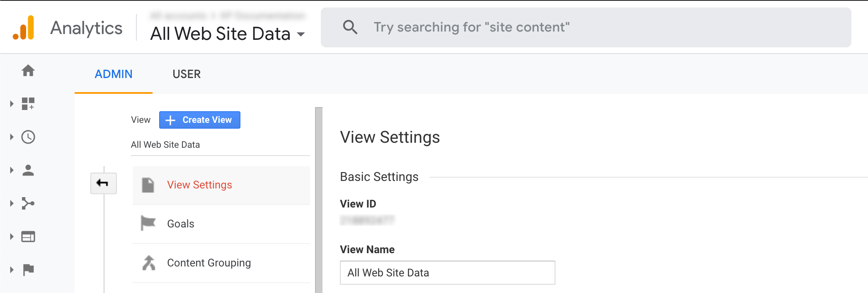Image resolution: width=868 pixels, height=293 pixels.
Task: Expand the Customization section arrow
Action: pos(12,104)
